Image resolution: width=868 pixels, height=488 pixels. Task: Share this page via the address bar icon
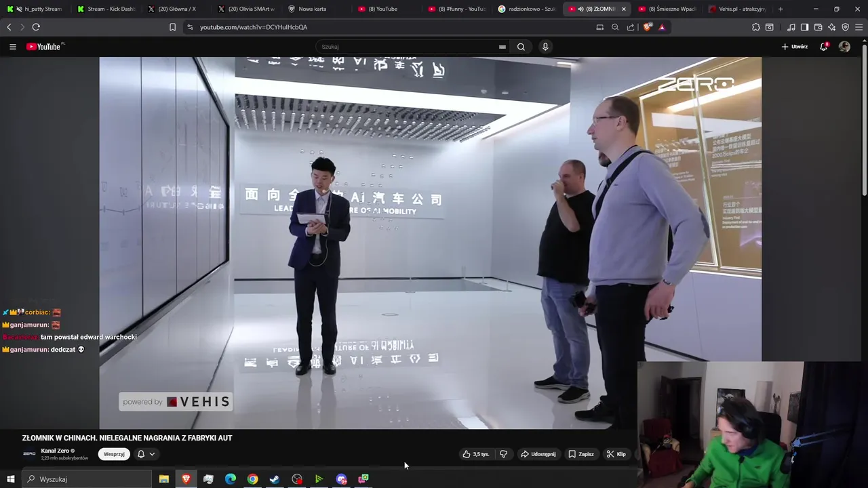pyautogui.click(x=631, y=27)
